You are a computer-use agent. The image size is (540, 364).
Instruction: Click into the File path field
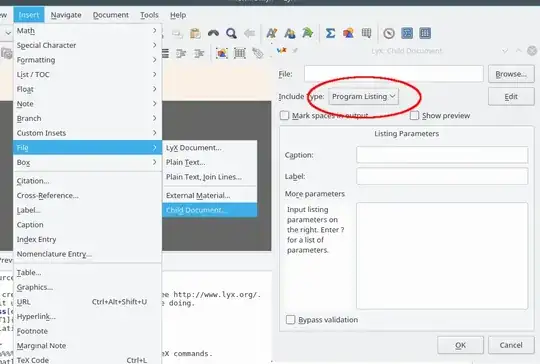394,74
